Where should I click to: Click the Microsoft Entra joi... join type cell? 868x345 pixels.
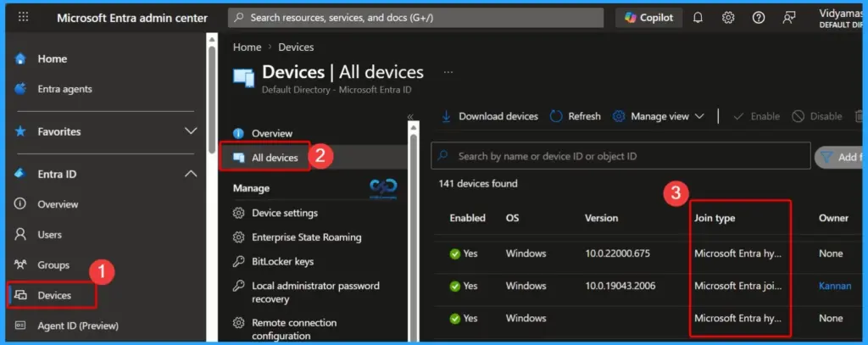(738, 287)
